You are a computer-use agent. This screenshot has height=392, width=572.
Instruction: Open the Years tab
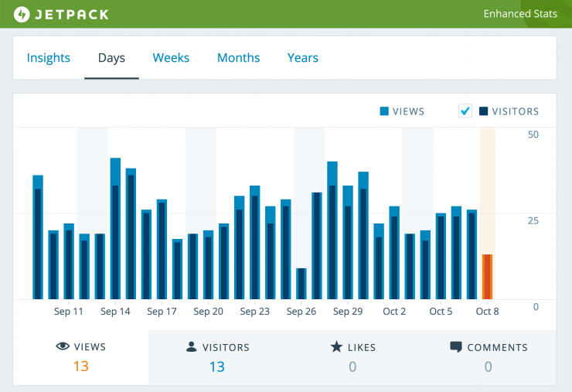303,58
